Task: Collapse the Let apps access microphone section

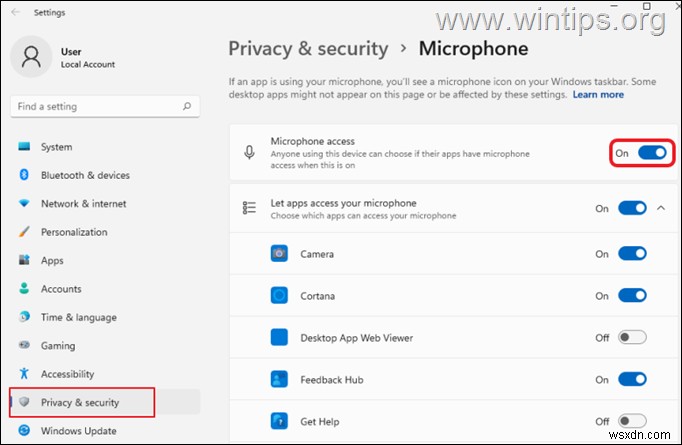Action: click(661, 208)
